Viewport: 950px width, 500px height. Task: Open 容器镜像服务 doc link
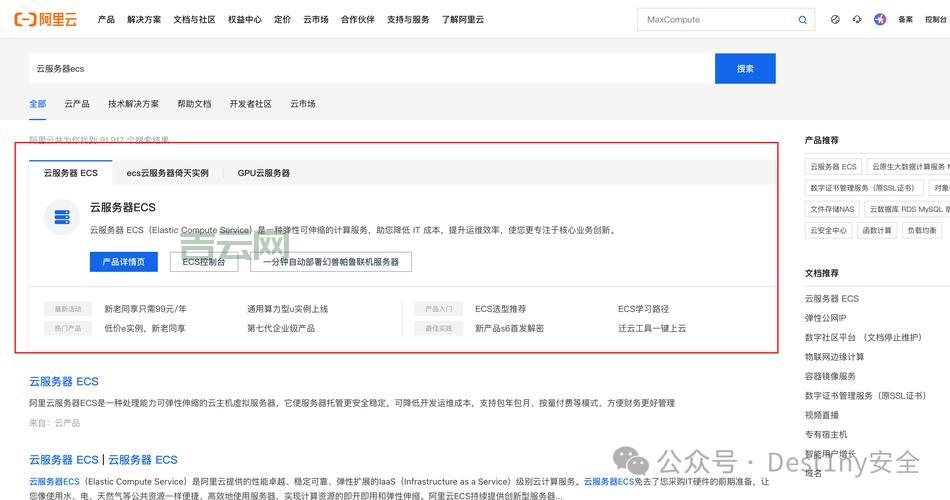pos(830,376)
